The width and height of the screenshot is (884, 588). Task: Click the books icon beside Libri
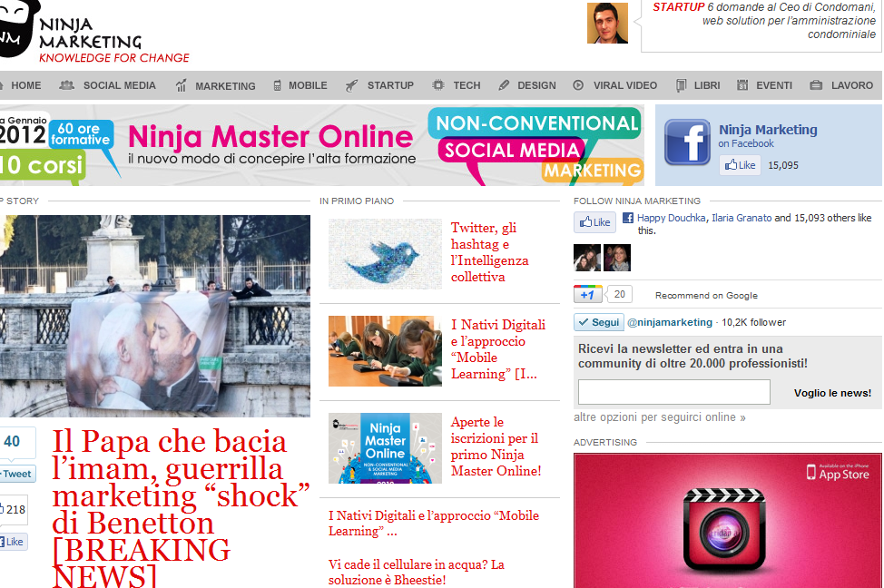click(682, 85)
